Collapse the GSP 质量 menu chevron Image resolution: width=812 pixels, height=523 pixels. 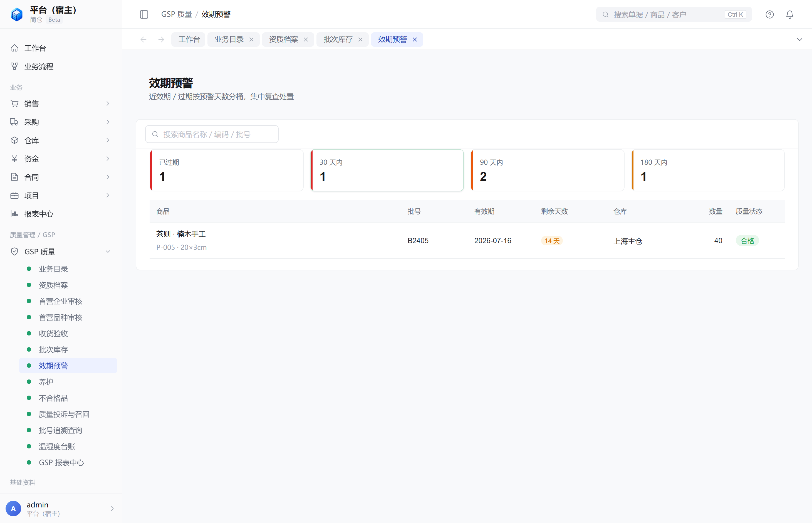pos(108,251)
